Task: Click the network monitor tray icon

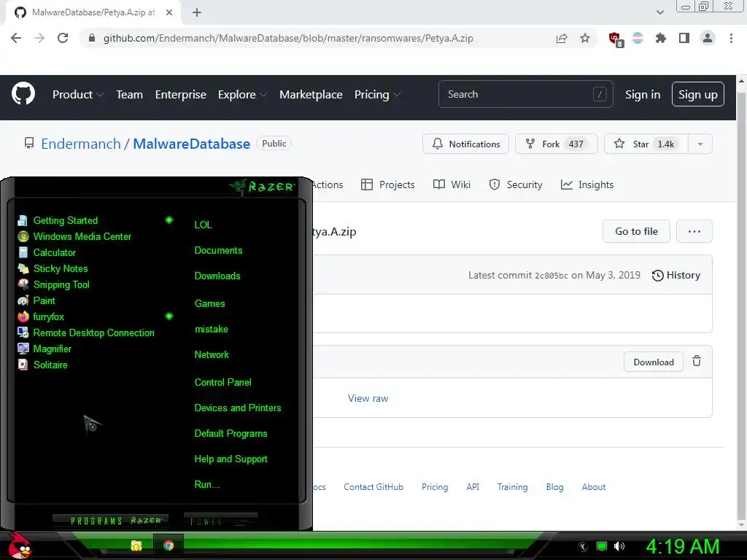Action: 602,546
